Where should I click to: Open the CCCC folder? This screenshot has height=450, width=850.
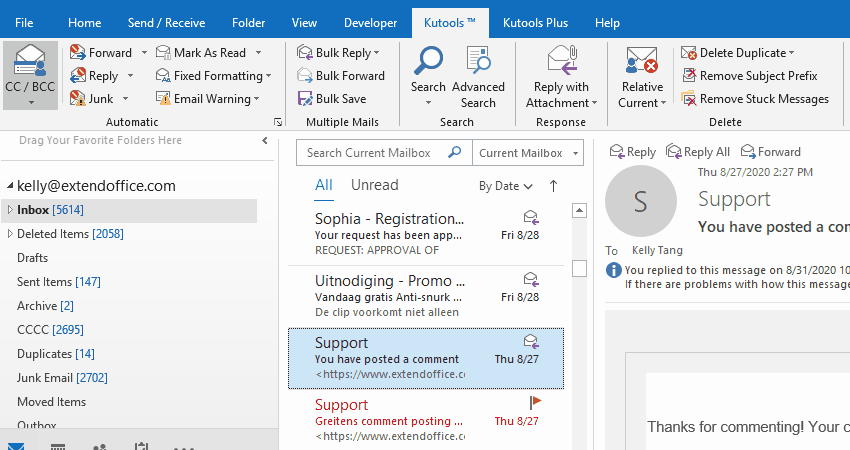click(50, 330)
